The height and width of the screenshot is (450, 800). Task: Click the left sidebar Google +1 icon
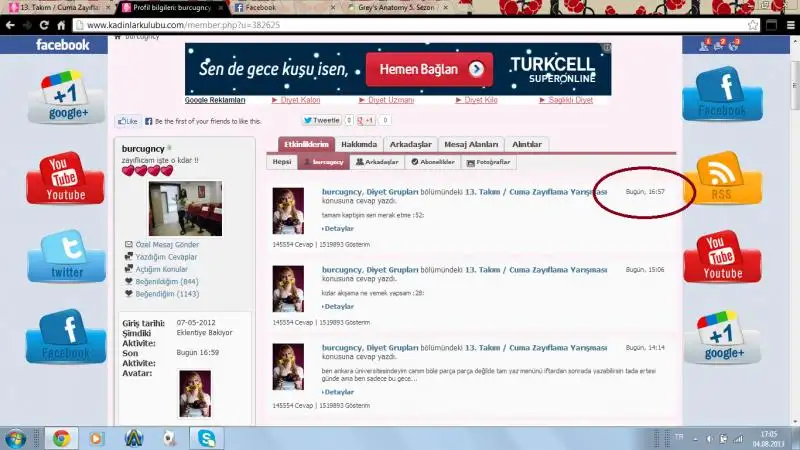click(x=65, y=98)
